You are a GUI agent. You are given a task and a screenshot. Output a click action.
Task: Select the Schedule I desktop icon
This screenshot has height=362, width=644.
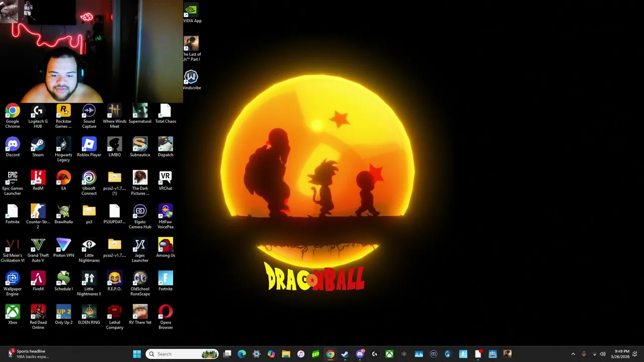[x=63, y=282]
